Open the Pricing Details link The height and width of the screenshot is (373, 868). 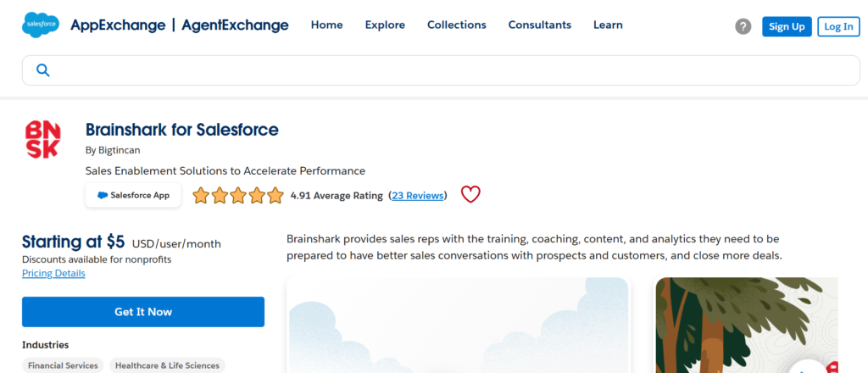click(x=53, y=273)
